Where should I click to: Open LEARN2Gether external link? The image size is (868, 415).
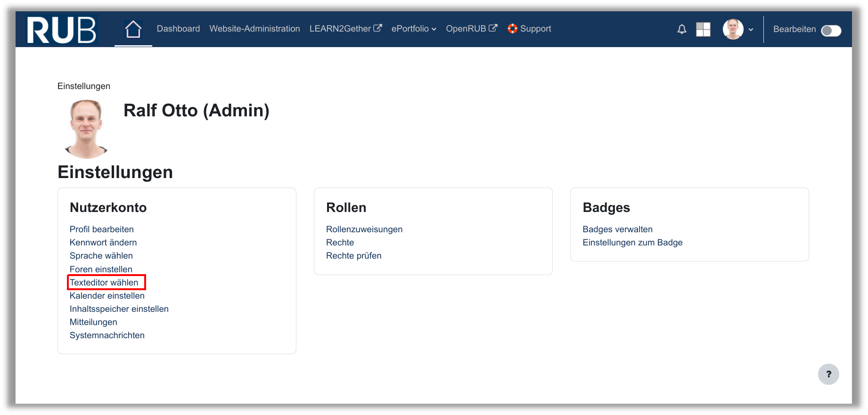345,29
